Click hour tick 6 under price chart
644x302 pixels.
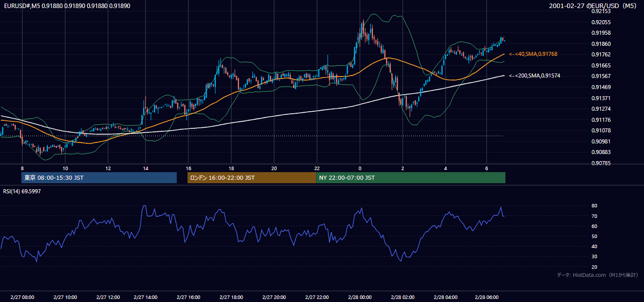point(486,168)
